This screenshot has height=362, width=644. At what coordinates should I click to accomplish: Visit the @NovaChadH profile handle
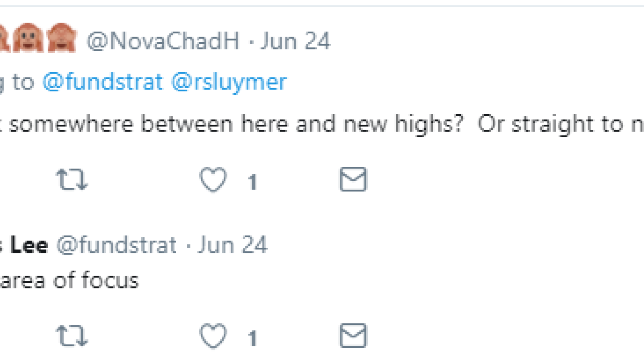click(163, 41)
